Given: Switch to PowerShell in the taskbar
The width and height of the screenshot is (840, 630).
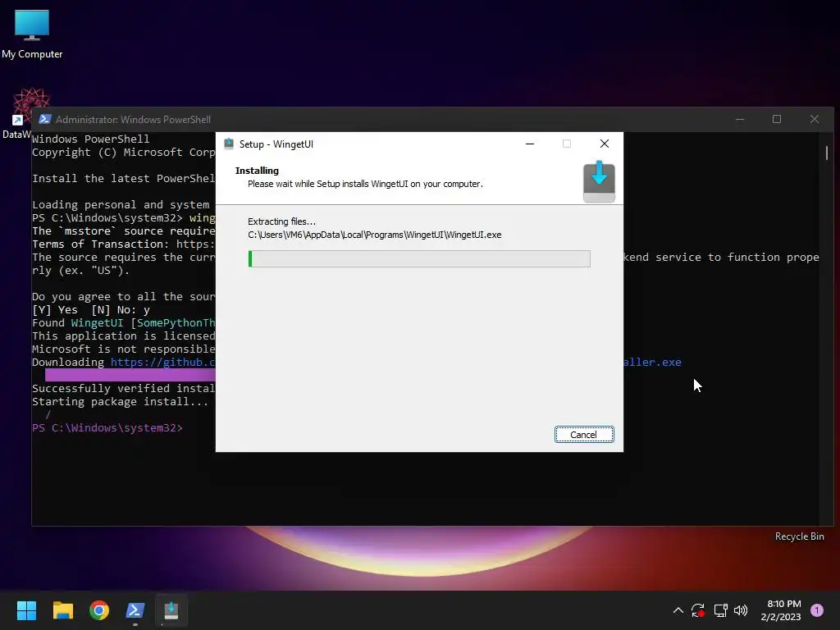Looking at the screenshot, I should click(x=135, y=610).
